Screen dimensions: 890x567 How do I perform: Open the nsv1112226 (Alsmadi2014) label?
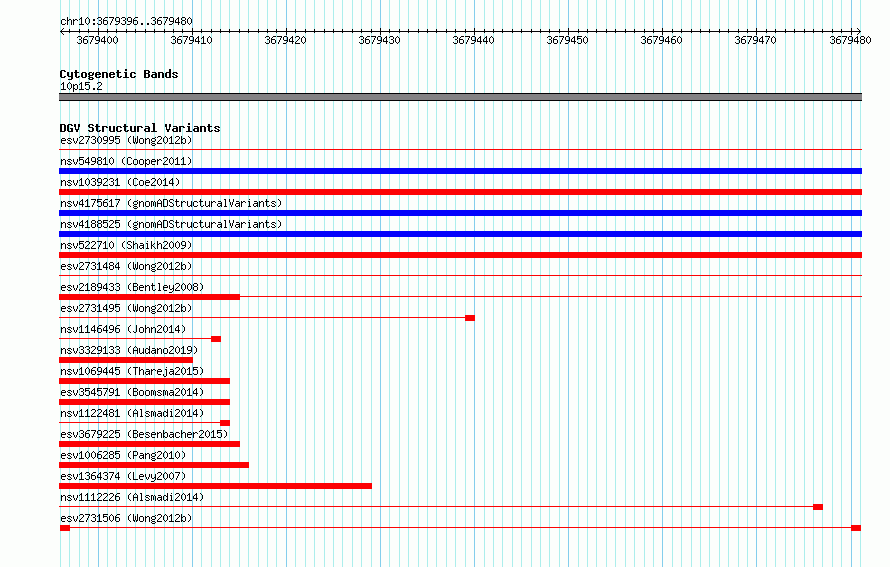(132, 497)
